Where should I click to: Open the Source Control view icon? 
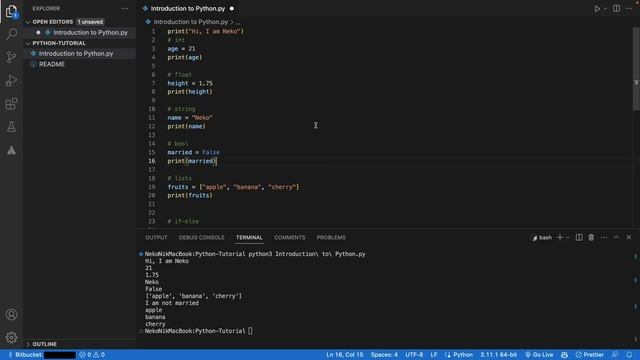pos(11,57)
